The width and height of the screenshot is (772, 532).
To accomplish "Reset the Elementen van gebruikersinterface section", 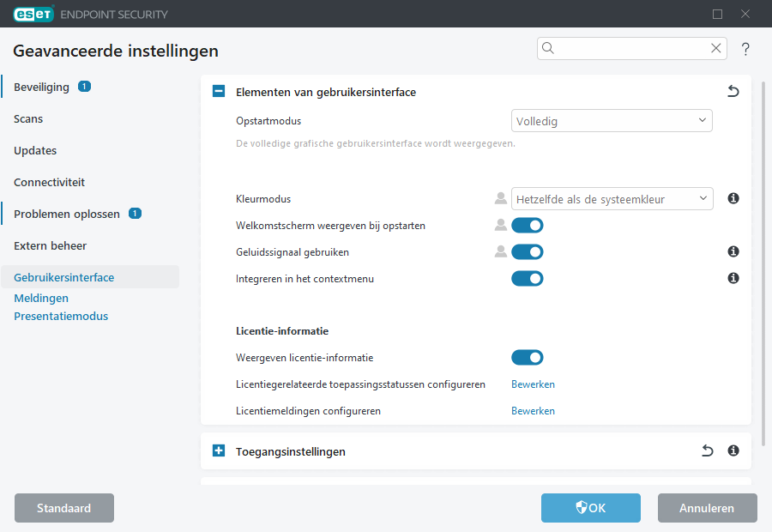I will pyautogui.click(x=733, y=90).
